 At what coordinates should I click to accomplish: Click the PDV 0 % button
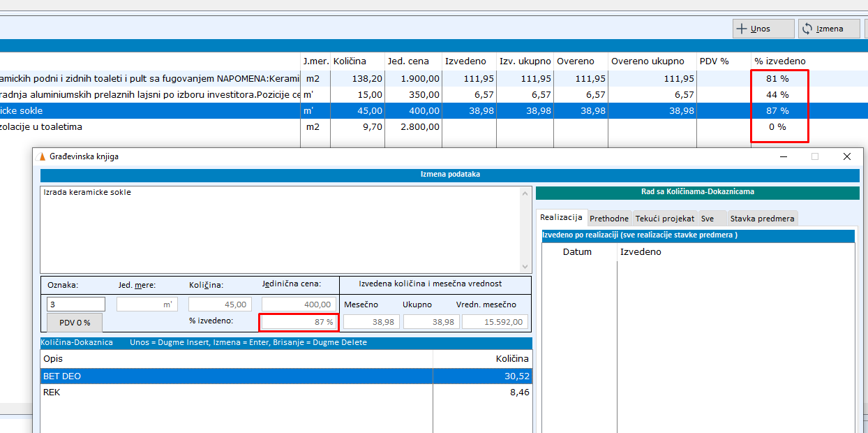[74, 323]
